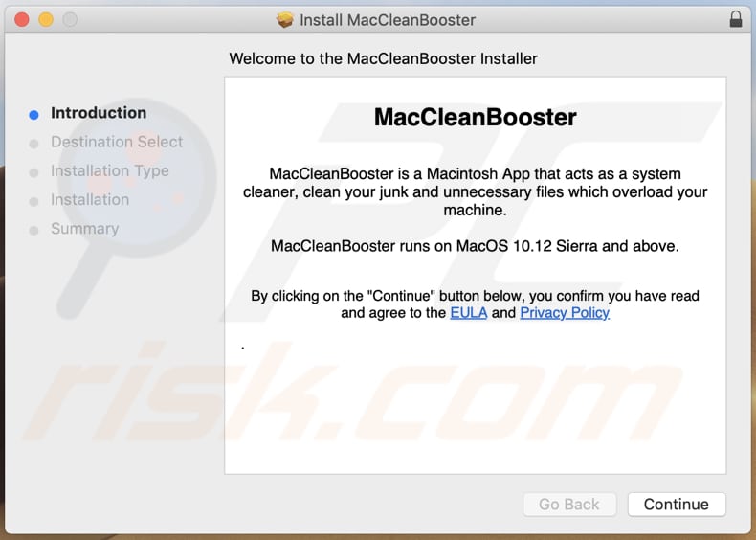
Task: Click the lock icon in title bar
Action: coord(736,19)
